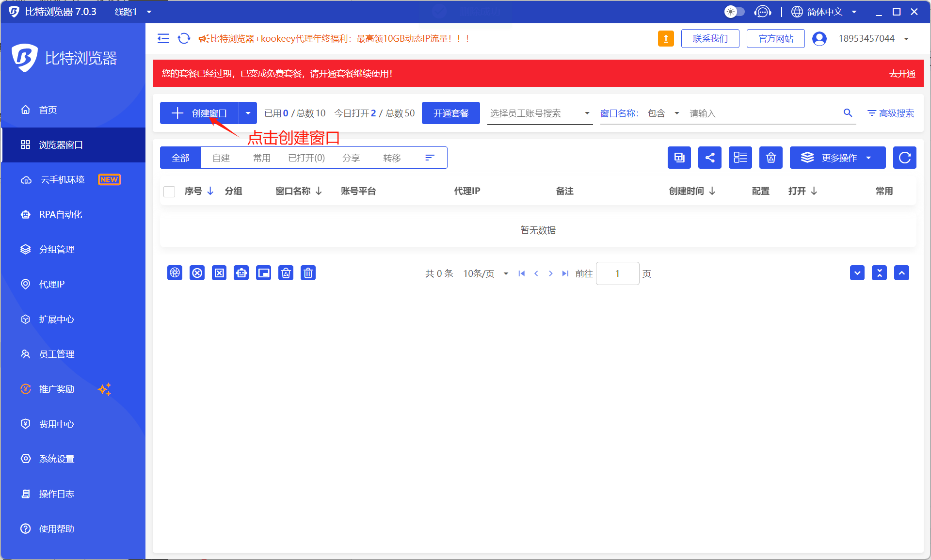Collapse the sidebar with the menu icon
This screenshot has width=931, height=560.
[163, 38]
